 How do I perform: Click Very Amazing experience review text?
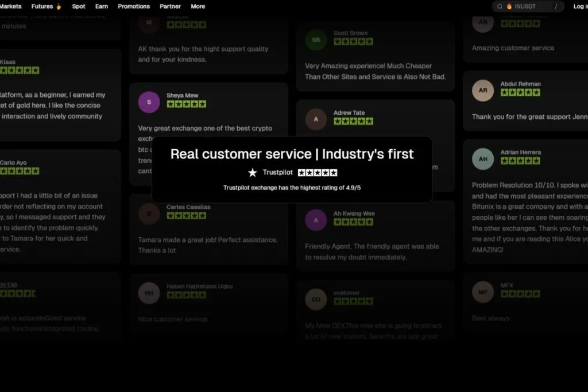tap(375, 71)
